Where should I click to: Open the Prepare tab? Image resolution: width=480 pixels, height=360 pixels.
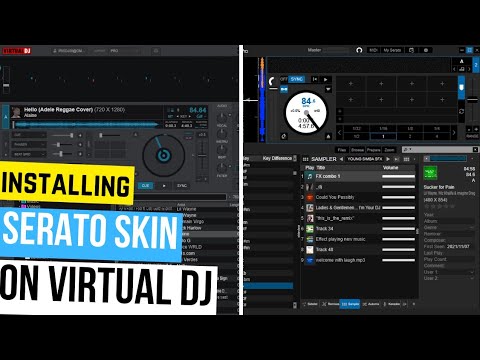point(374,150)
